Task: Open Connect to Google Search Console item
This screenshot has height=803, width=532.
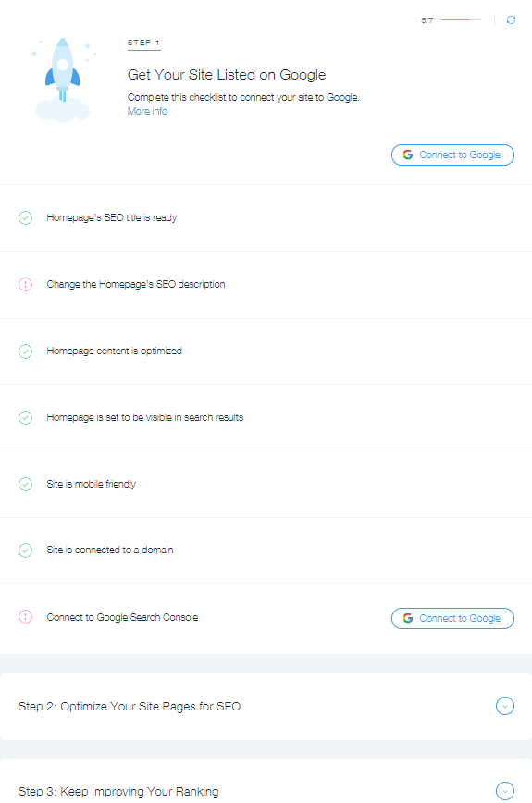Action: (266, 618)
